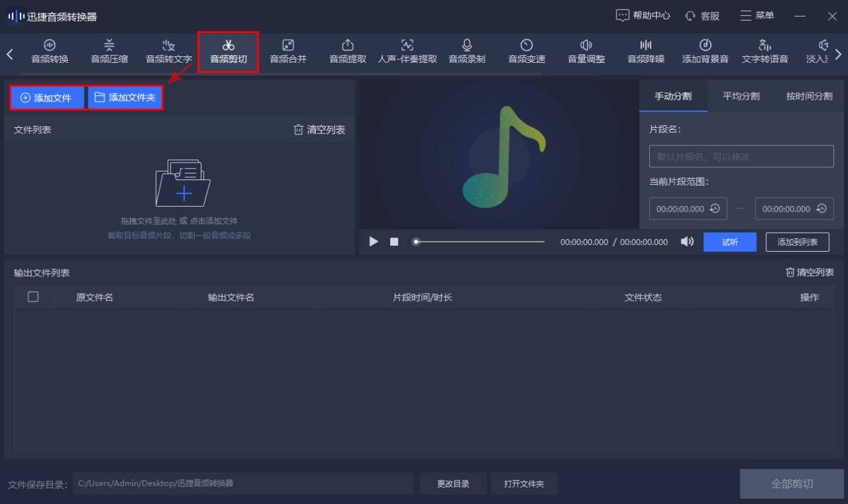Viewport: 848px width, 504px height.
Task: Open the 音频转文字 speech-to-text tool
Action: coord(169,52)
